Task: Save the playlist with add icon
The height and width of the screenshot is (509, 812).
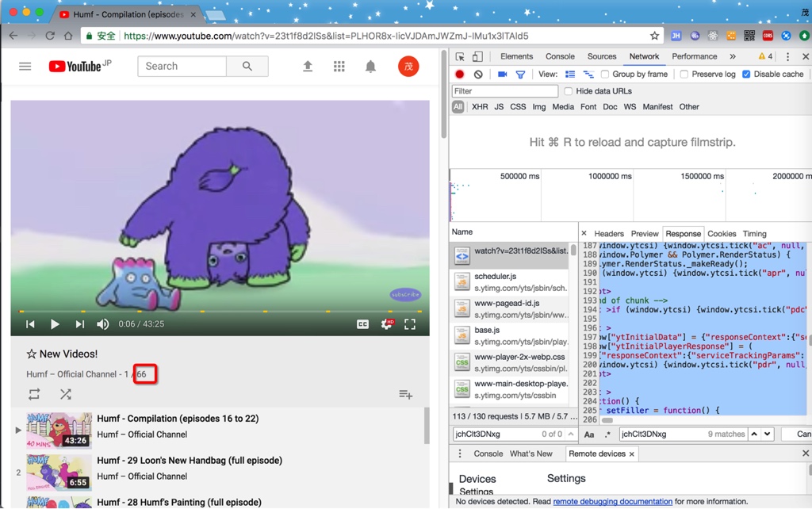Action: [x=405, y=395]
